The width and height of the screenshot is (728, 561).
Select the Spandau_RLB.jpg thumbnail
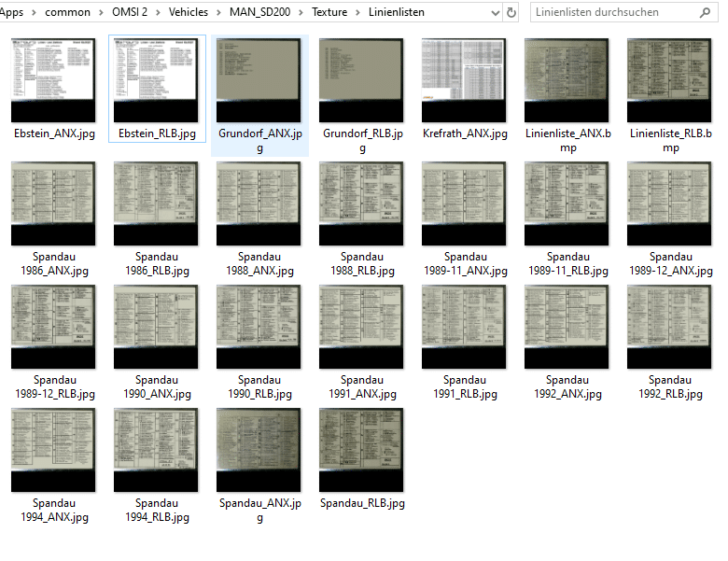[361, 450]
